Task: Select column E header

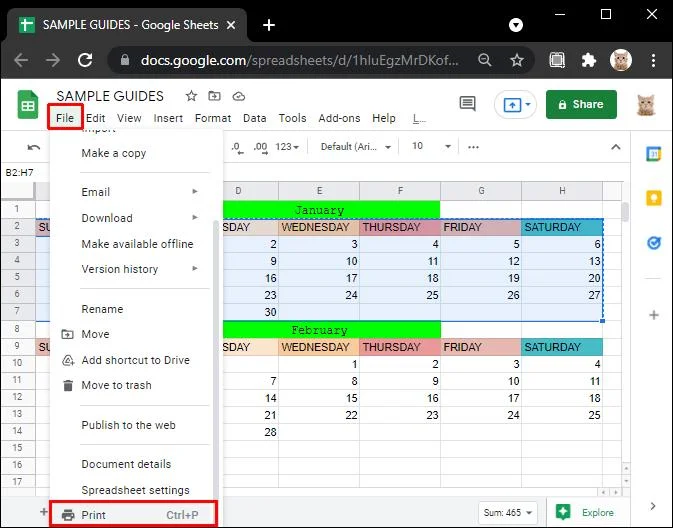Action: [319, 191]
